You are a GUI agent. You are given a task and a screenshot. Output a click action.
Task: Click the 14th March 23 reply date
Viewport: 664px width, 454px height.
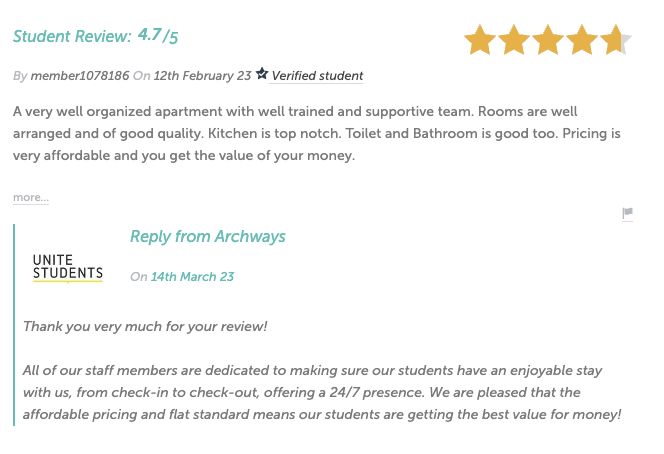[x=192, y=277]
